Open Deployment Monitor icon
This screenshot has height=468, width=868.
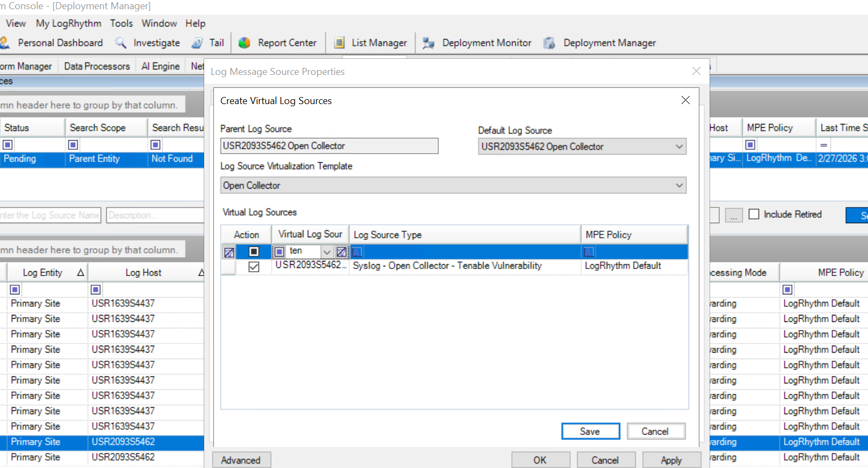(429, 43)
